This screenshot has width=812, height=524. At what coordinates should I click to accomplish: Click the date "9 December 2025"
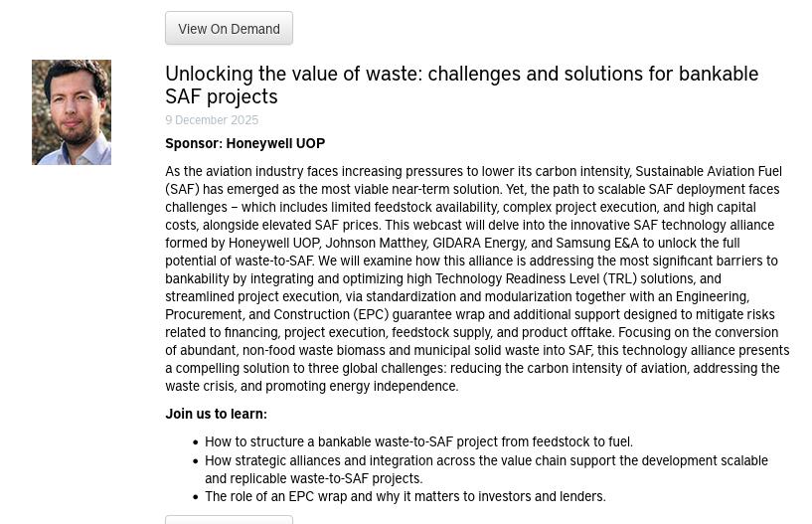(x=212, y=120)
